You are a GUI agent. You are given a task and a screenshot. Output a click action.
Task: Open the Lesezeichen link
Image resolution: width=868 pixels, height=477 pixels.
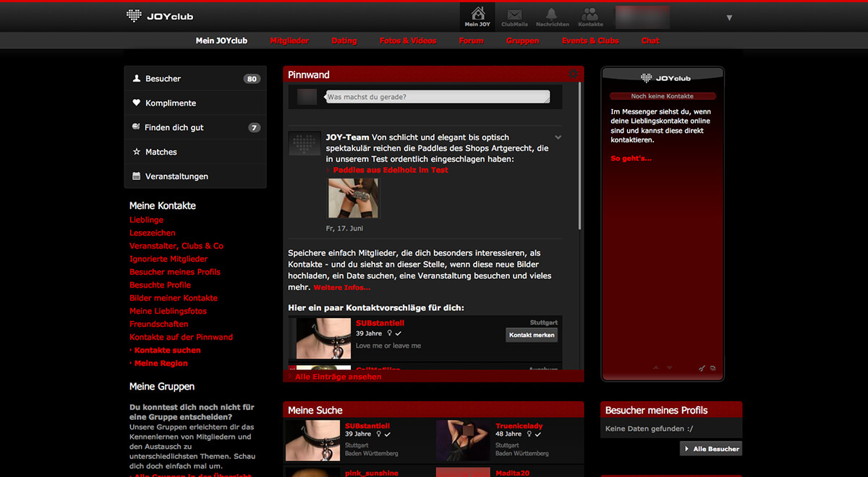(152, 233)
